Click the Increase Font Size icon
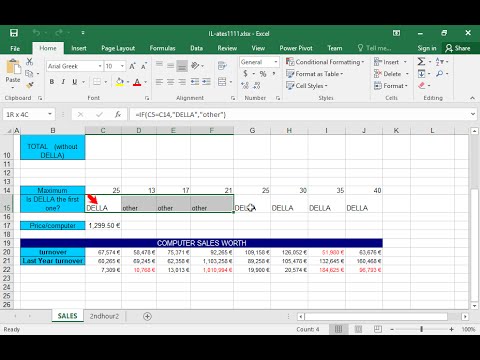480x360 pixels. click(132, 66)
